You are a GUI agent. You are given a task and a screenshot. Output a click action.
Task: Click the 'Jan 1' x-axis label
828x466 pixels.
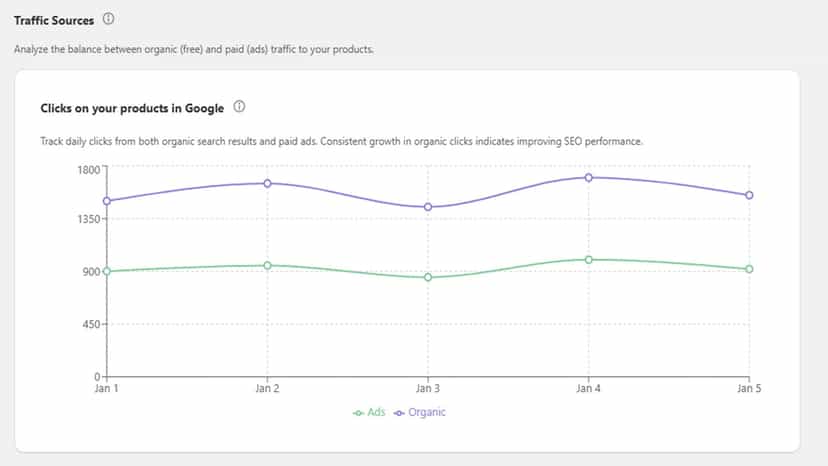coord(107,388)
